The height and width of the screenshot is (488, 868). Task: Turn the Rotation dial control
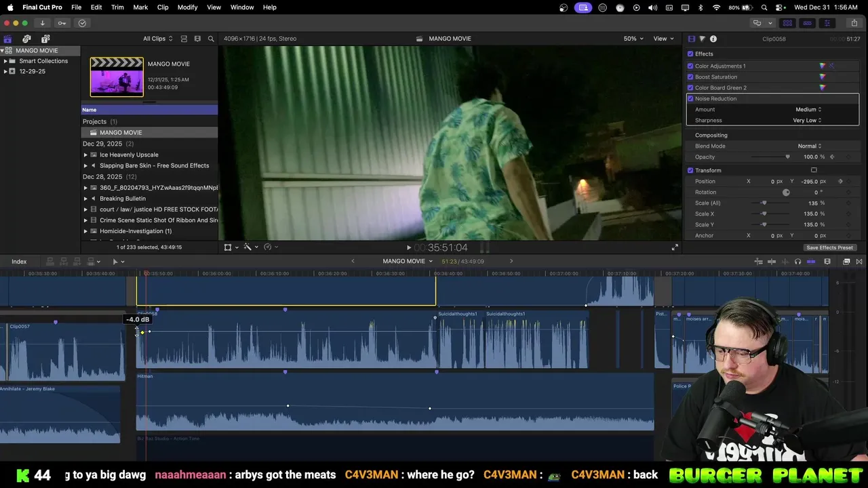click(786, 192)
